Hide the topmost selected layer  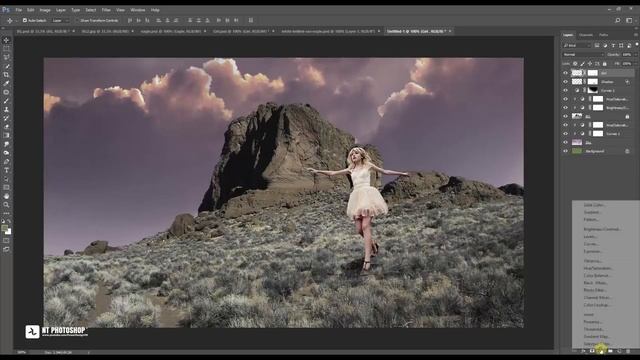click(x=565, y=73)
